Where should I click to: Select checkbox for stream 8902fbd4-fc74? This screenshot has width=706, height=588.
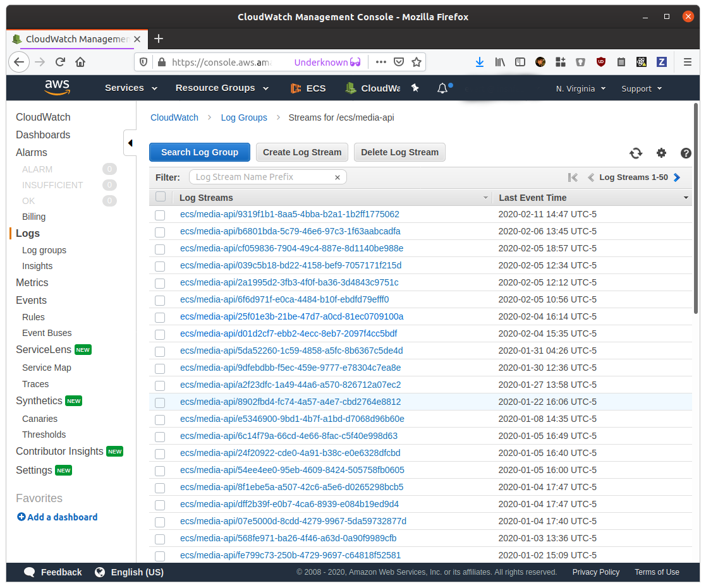click(160, 402)
